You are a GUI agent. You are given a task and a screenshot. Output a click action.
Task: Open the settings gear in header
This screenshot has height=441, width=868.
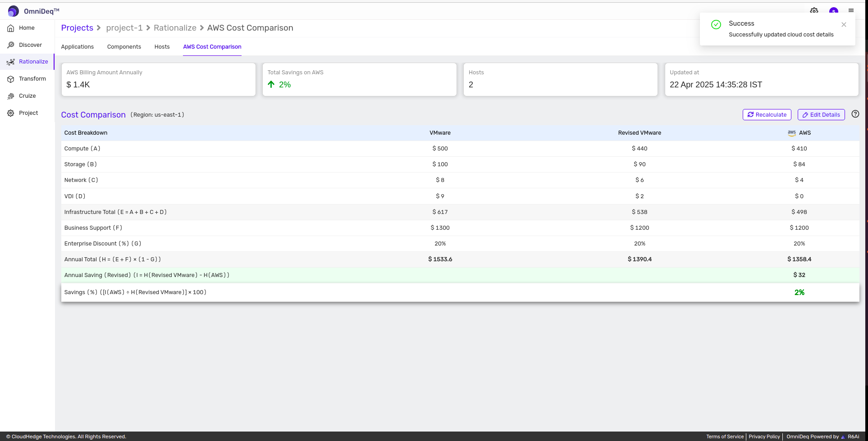pyautogui.click(x=814, y=10)
